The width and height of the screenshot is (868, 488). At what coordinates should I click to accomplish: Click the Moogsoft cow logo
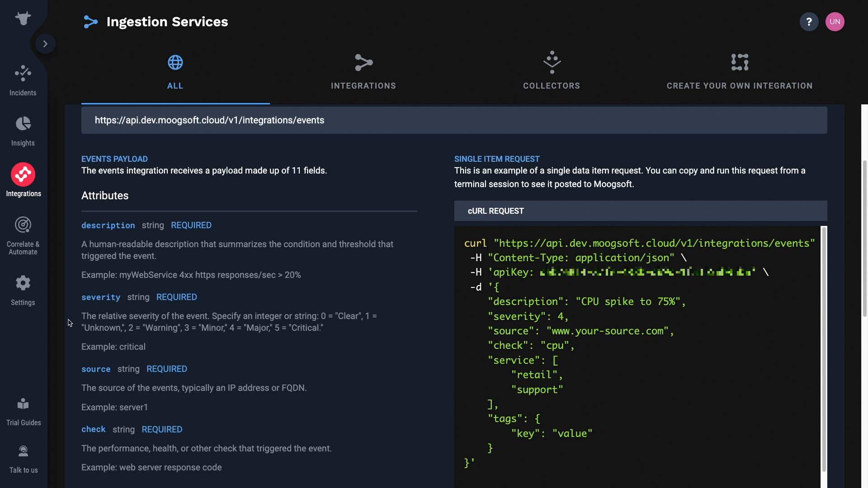pos(23,18)
